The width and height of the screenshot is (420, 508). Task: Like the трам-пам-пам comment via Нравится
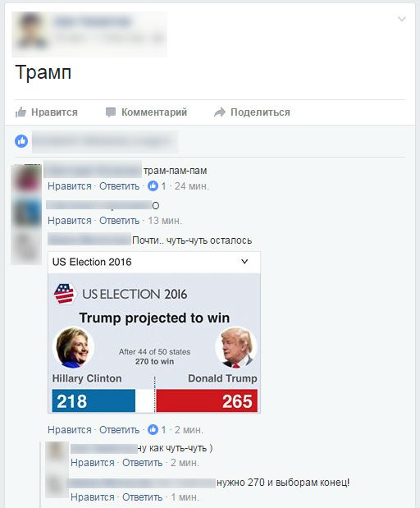[70, 186]
